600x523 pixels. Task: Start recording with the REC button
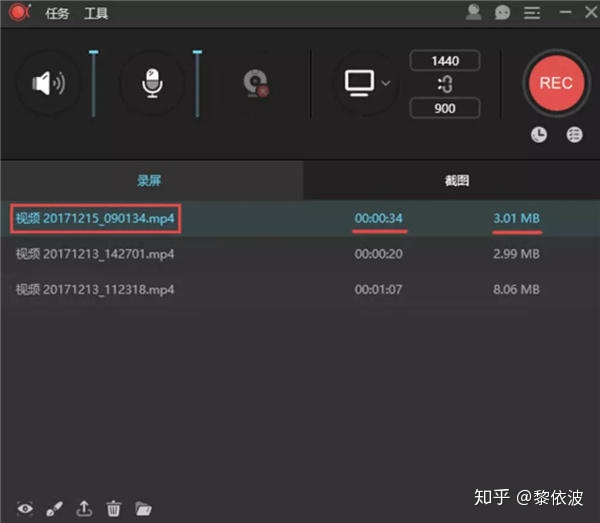point(556,83)
